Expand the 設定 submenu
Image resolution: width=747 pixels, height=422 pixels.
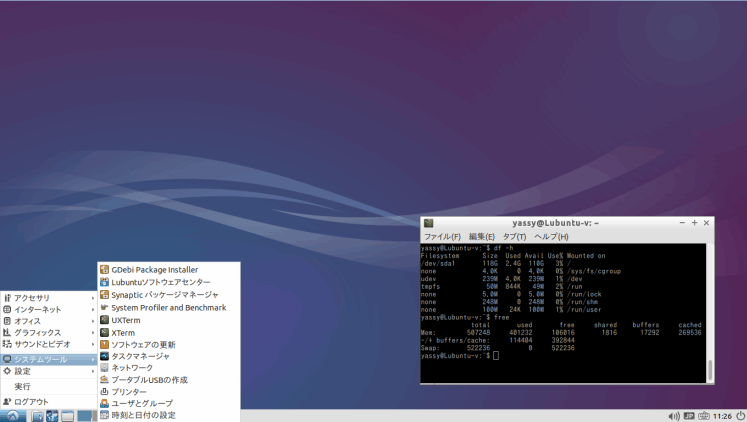click(49, 371)
